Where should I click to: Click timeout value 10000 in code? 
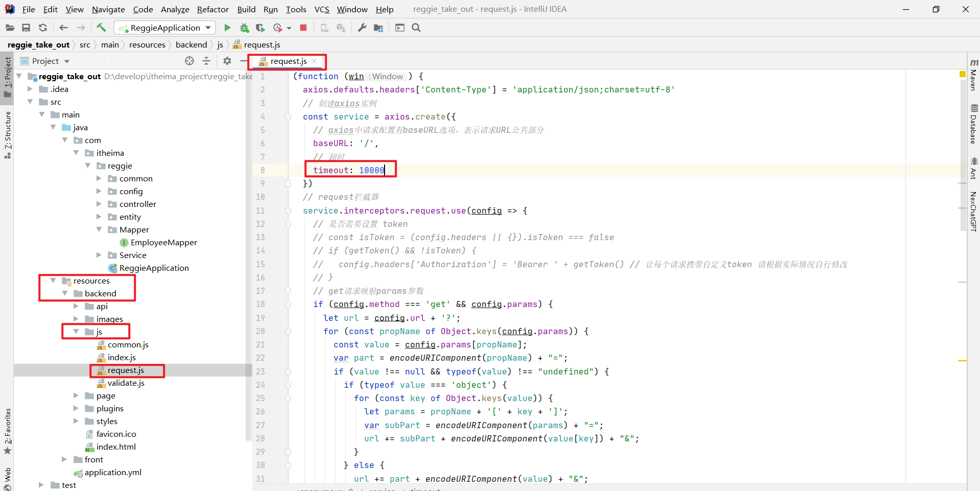click(371, 170)
